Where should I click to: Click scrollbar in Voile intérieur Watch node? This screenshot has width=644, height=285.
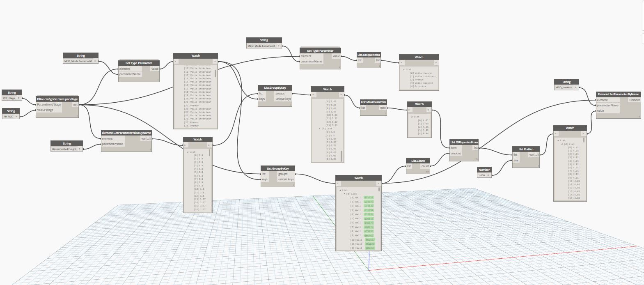pyautogui.click(x=215, y=74)
